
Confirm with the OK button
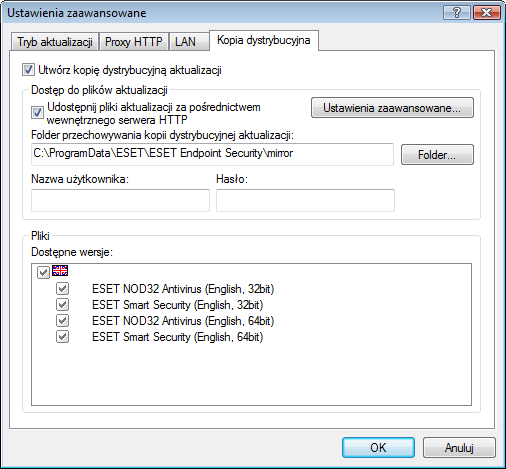tap(378, 448)
